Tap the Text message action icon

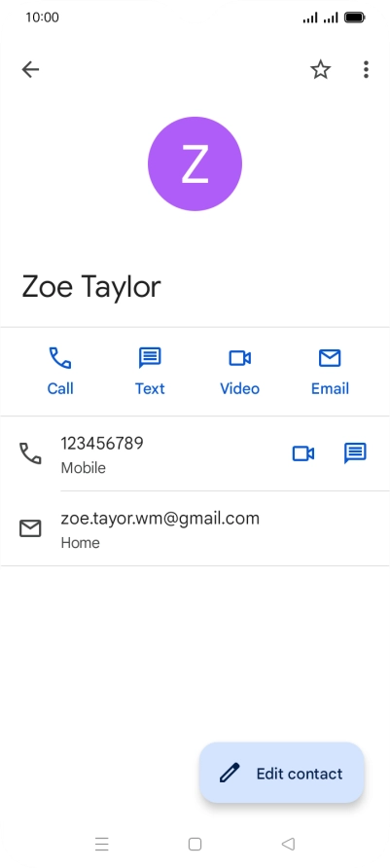point(150,357)
